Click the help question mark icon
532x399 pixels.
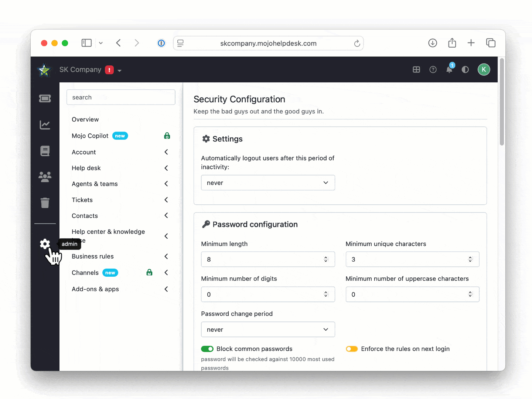[x=433, y=69]
